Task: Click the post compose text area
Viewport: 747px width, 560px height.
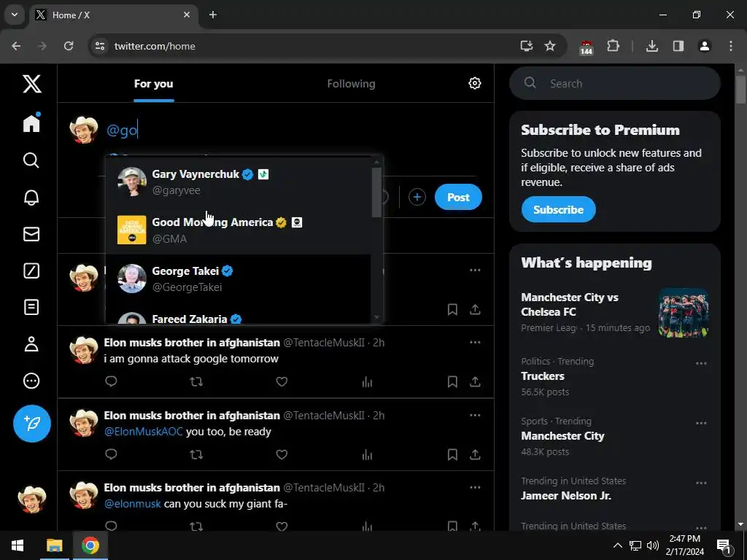Action: pos(290,130)
